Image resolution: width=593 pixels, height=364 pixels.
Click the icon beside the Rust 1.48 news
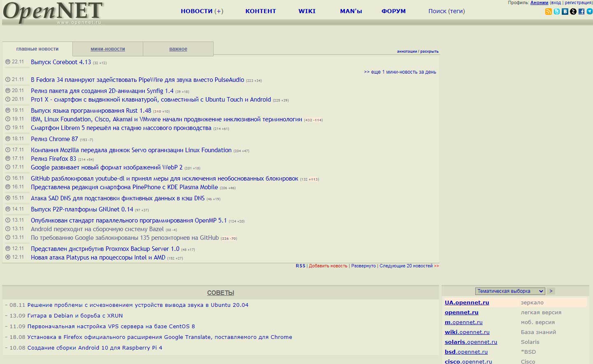[8, 110]
